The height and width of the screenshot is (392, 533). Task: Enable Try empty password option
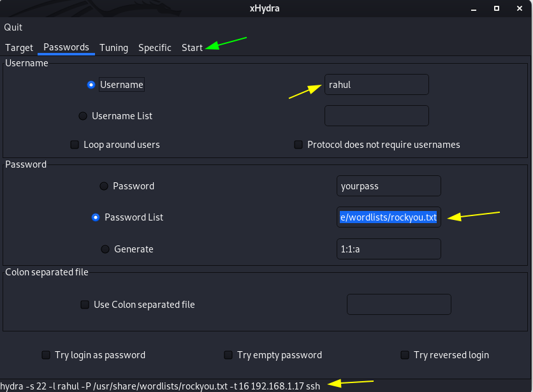[228, 355]
